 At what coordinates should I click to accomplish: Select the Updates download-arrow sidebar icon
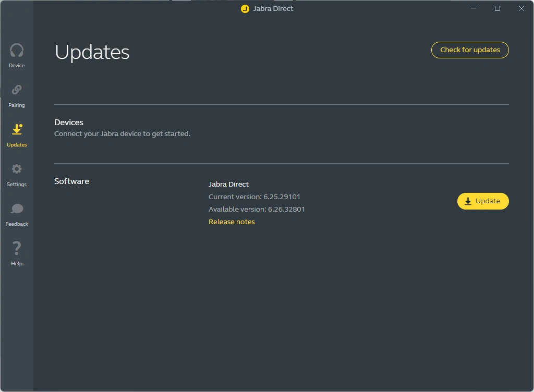coord(17,129)
